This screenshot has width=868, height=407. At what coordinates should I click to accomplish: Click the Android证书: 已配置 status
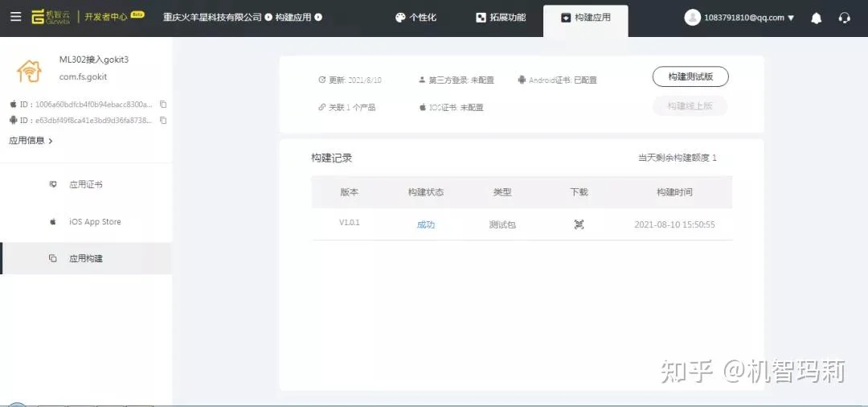[563, 80]
